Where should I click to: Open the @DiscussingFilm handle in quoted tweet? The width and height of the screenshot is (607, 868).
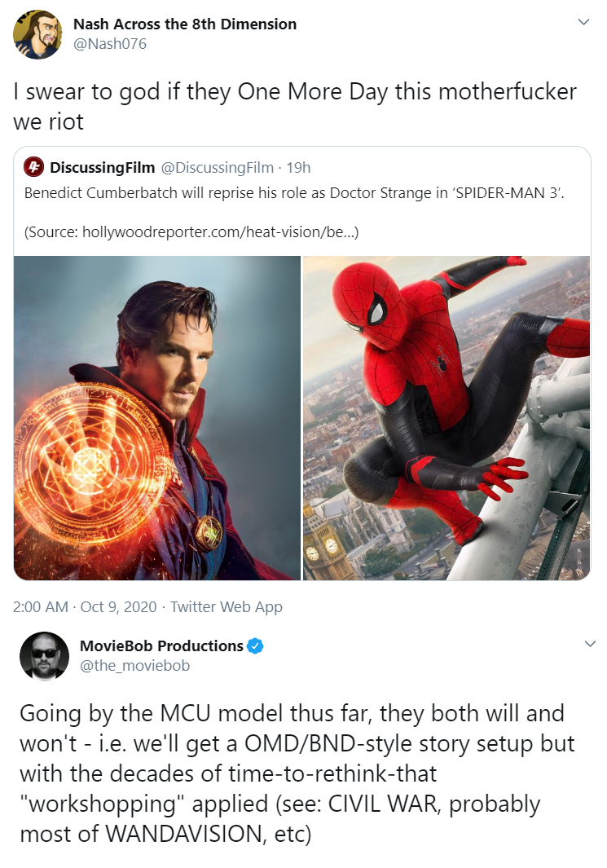218,167
